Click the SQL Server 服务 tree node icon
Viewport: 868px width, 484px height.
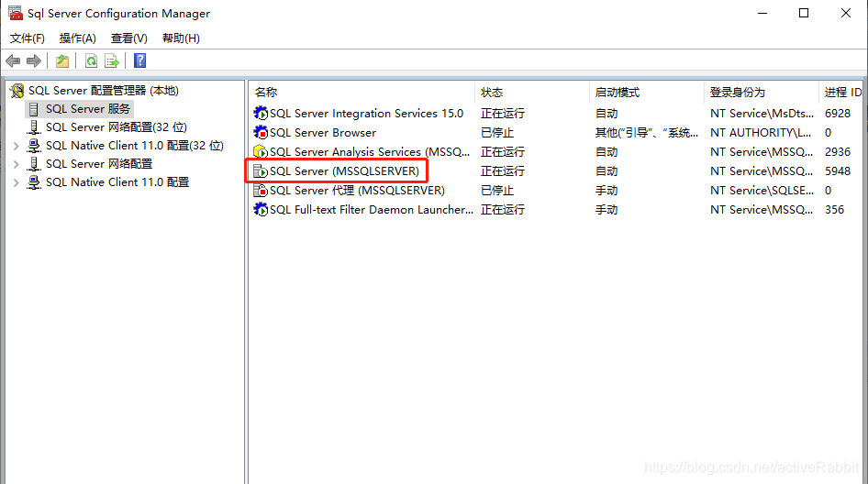coord(34,109)
